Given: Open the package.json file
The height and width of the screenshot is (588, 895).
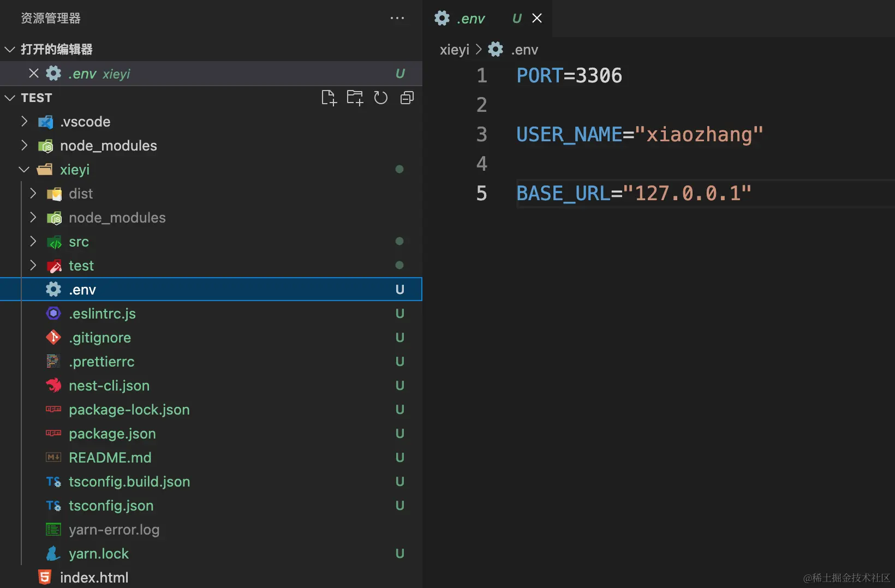Looking at the screenshot, I should point(112,434).
